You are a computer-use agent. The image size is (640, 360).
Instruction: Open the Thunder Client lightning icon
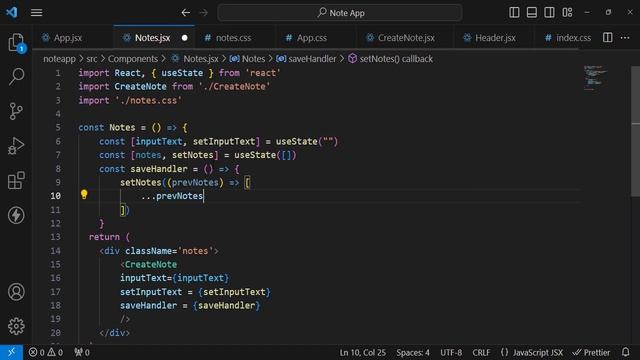pyautogui.click(x=16, y=215)
